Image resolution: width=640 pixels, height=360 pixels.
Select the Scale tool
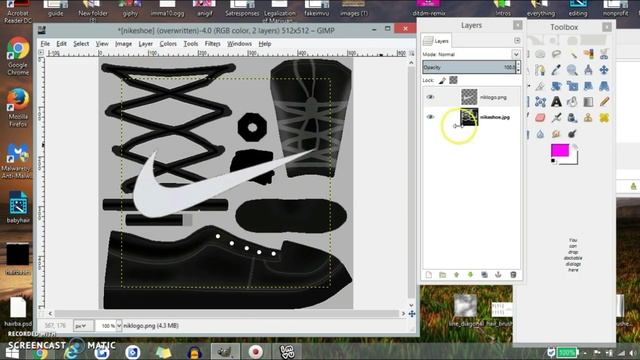pos(572,86)
